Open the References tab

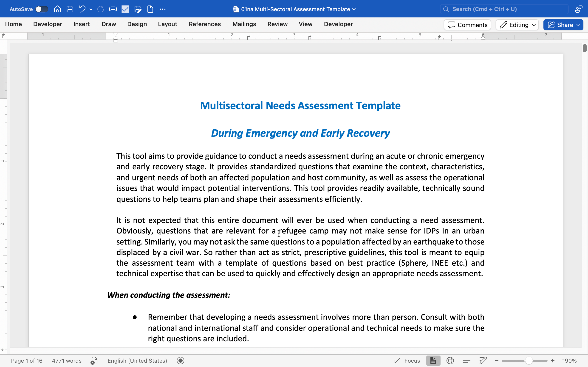[x=205, y=24]
